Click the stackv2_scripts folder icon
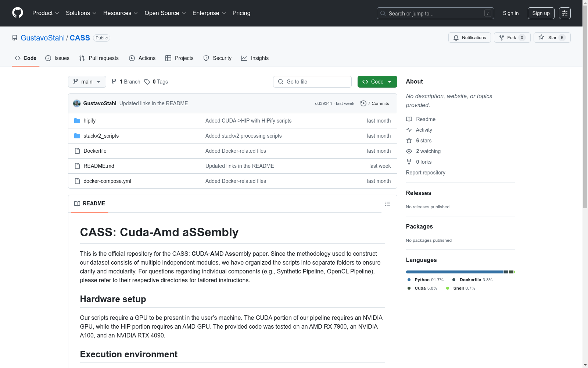This screenshot has width=588, height=368. pos(77,136)
